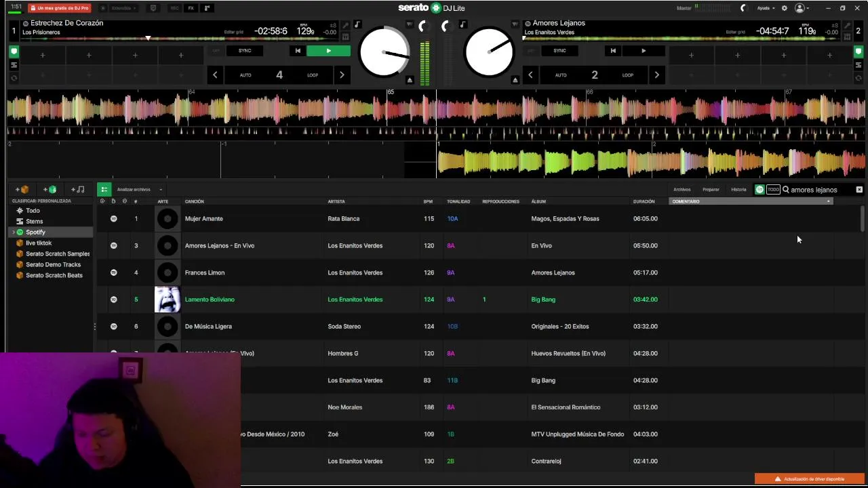Switch to Preparar tab
Screen dimensions: 868x488
(x=711, y=190)
